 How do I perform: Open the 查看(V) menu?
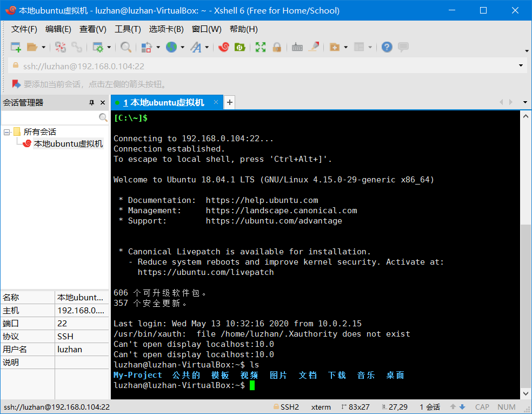tap(92, 29)
